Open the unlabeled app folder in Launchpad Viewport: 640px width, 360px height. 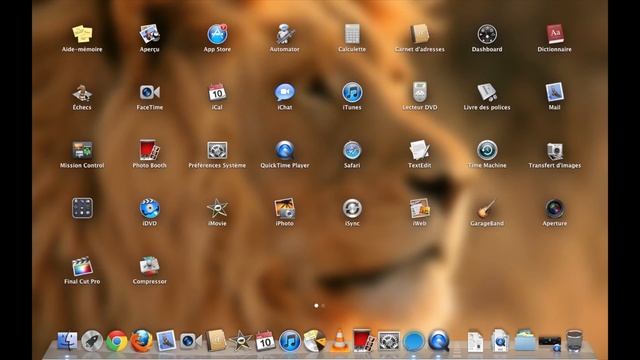point(82,208)
